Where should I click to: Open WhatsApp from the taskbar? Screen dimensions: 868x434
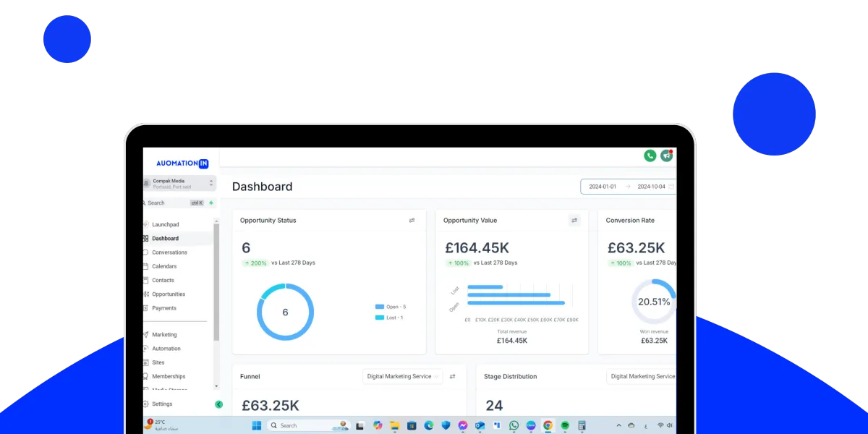pyautogui.click(x=514, y=425)
